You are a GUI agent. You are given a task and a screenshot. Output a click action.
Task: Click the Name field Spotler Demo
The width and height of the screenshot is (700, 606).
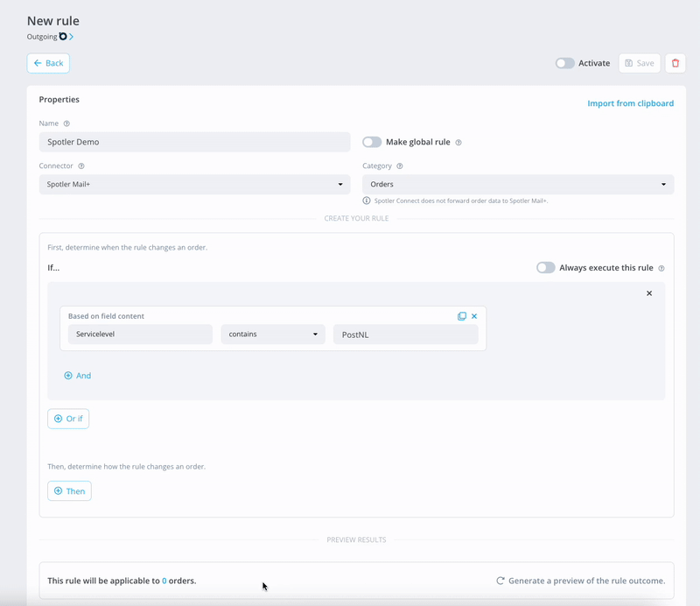pos(194,142)
